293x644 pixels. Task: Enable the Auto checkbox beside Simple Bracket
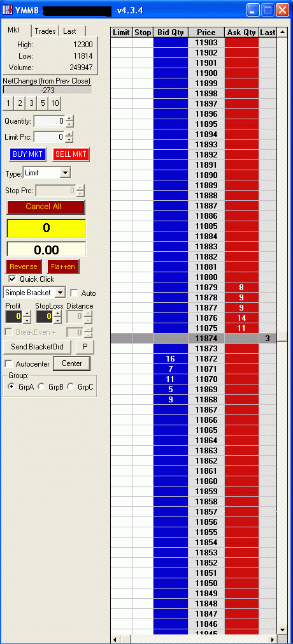coord(75,293)
